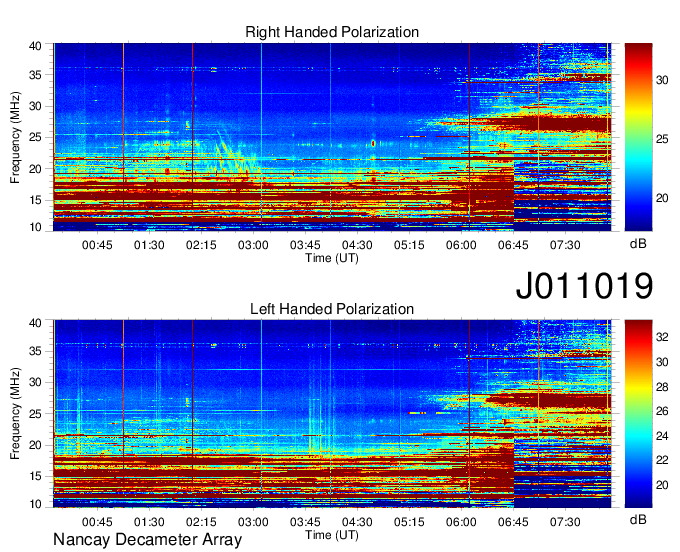Click 15 MHz frequency tick, Right Handed plot
The width and height of the screenshot is (680, 552).
click(36, 200)
